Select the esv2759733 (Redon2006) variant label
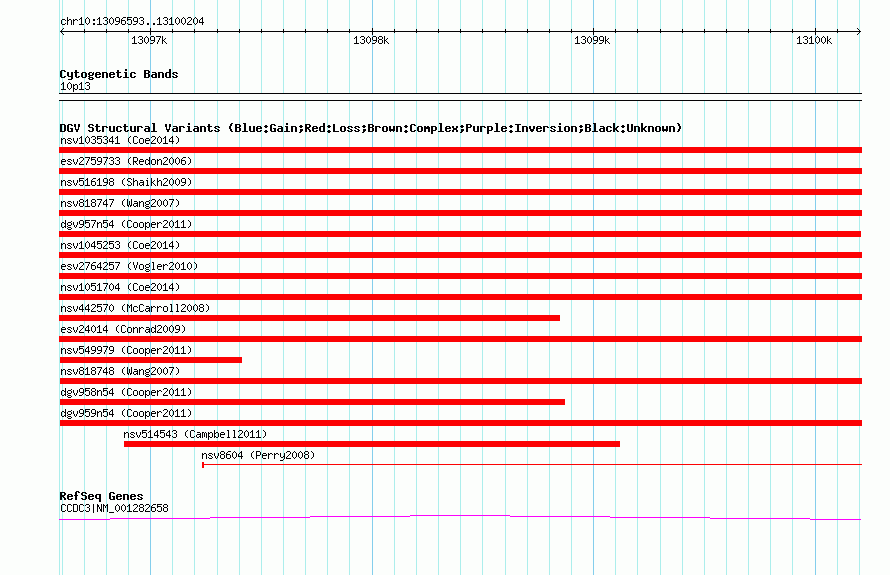890x575 pixels. pyautogui.click(x=126, y=161)
